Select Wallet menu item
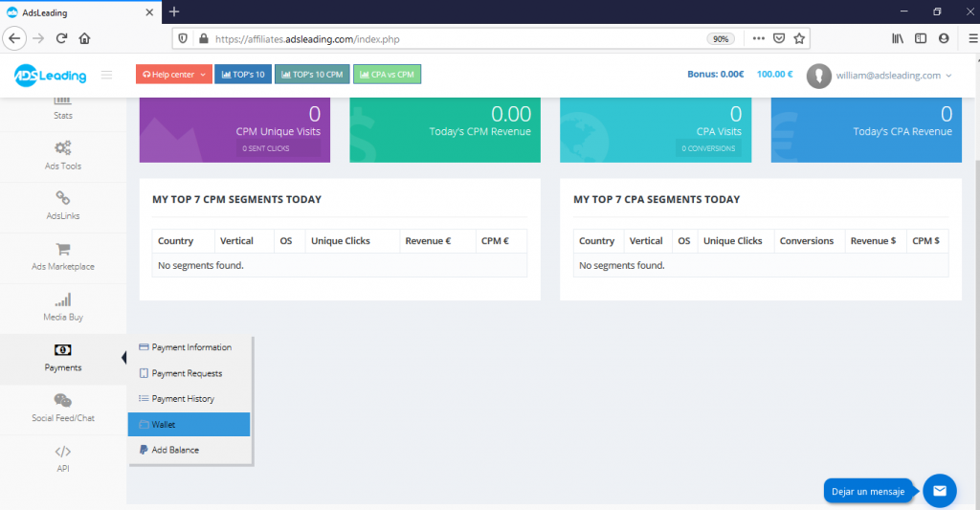Viewport: 980px width, 510px height. pos(189,425)
